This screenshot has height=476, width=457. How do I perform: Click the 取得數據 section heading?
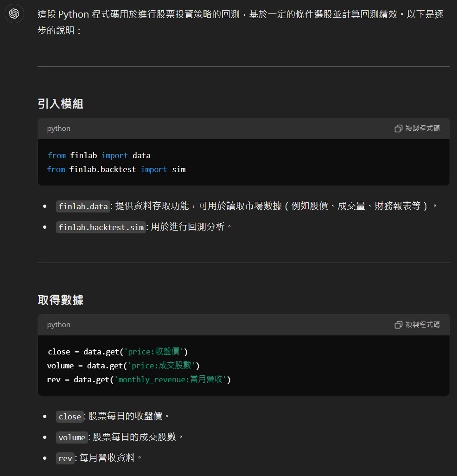(60, 300)
